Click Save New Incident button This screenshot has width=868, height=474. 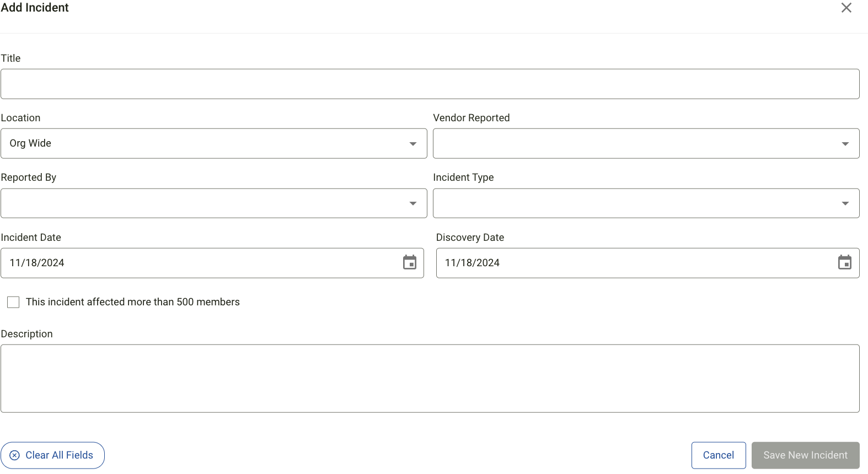[x=806, y=455]
